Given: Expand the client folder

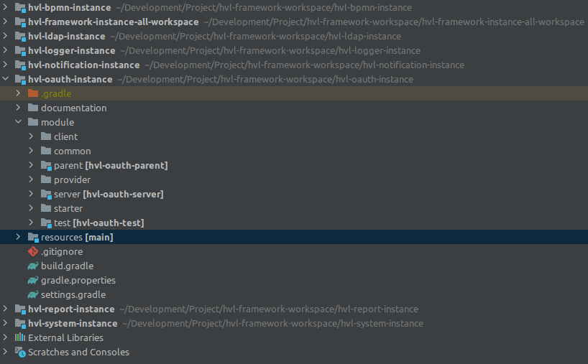Looking at the screenshot, I should pos(31,136).
